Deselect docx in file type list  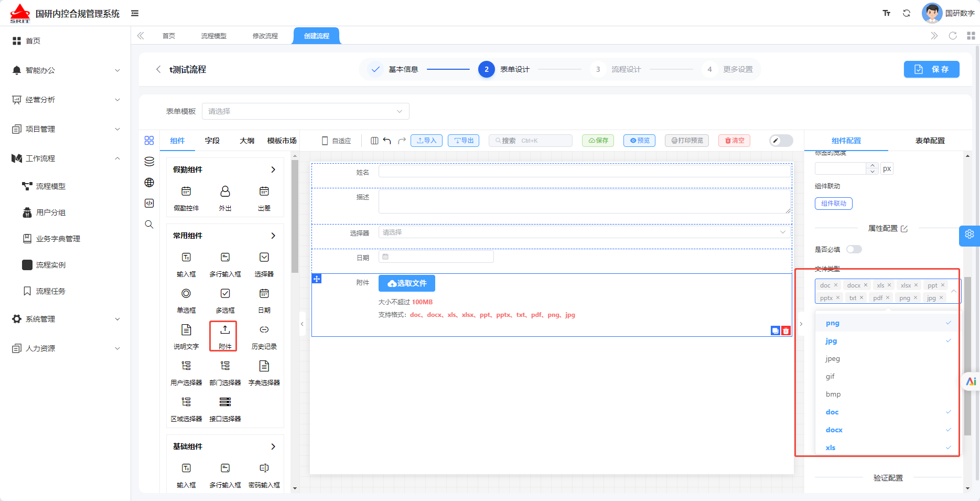pyautogui.click(x=888, y=430)
